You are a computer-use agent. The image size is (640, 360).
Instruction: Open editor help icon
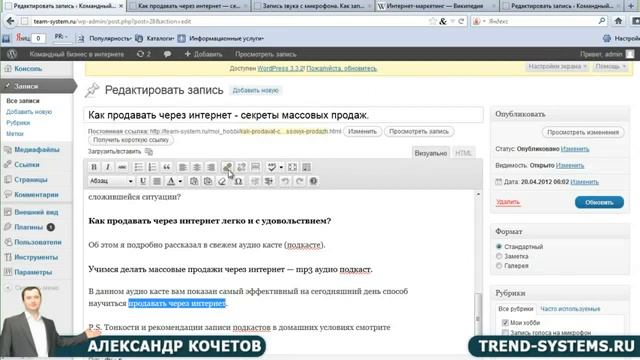pyautogui.click(x=313, y=181)
